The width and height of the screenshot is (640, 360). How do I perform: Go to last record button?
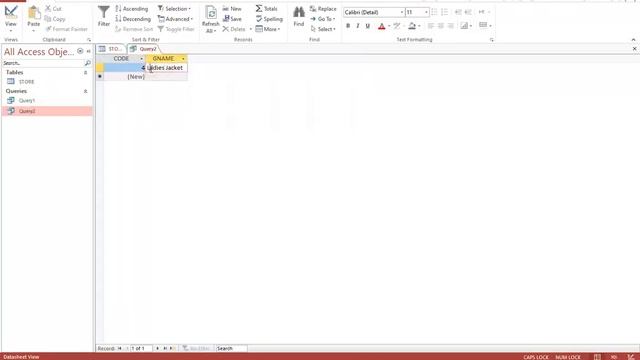click(165, 349)
